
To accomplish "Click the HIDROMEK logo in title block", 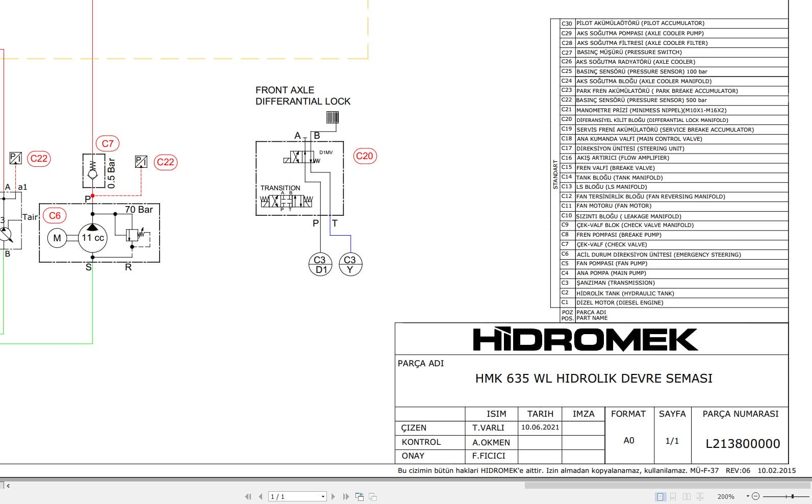I will 586,340.
